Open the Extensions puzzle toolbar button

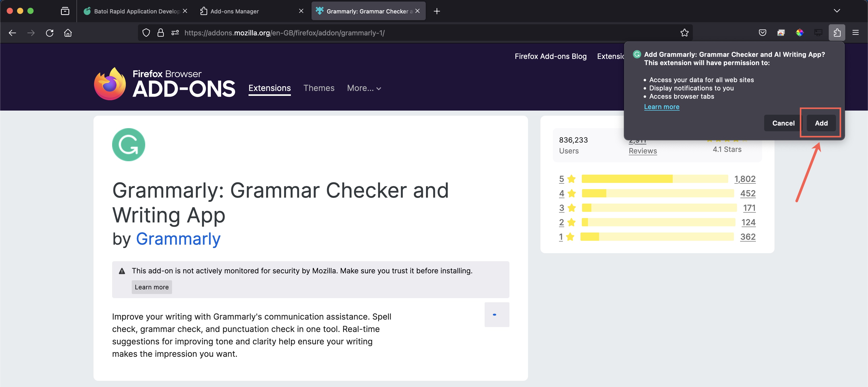coord(837,33)
